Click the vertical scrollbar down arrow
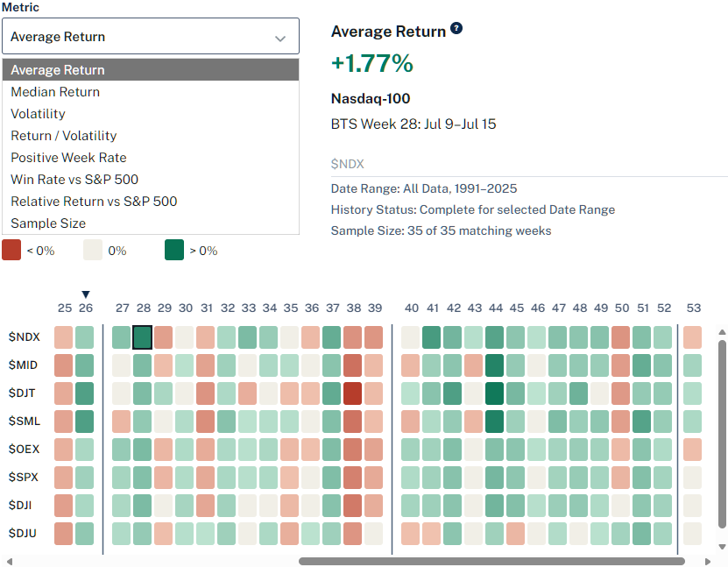The height and width of the screenshot is (567, 728). [722, 547]
